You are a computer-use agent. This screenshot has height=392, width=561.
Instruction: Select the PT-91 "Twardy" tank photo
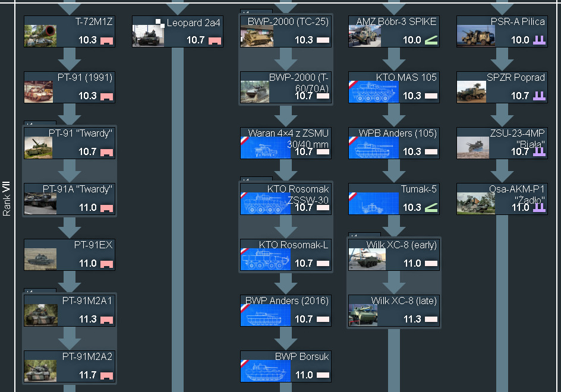click(38, 148)
